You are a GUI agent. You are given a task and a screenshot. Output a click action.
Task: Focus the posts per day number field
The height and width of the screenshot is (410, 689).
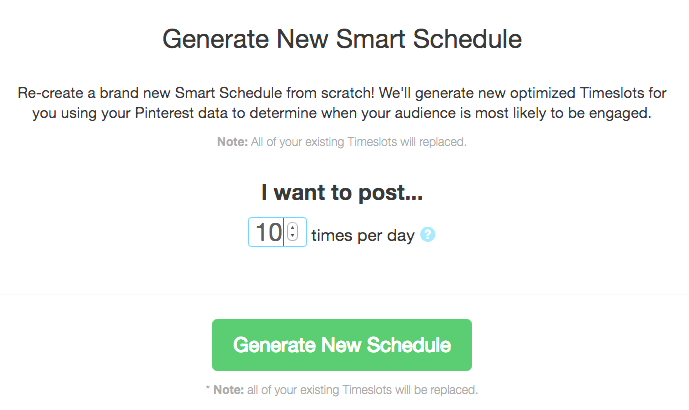click(277, 232)
